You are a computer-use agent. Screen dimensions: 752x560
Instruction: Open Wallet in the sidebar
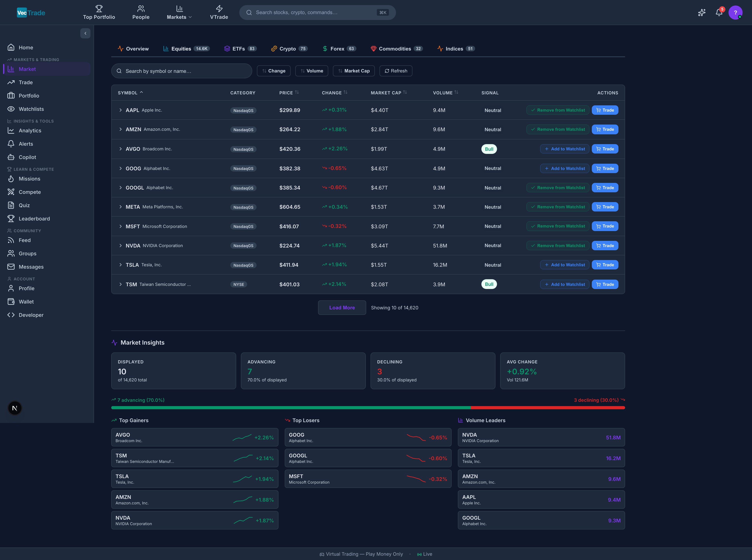pyautogui.click(x=47, y=302)
